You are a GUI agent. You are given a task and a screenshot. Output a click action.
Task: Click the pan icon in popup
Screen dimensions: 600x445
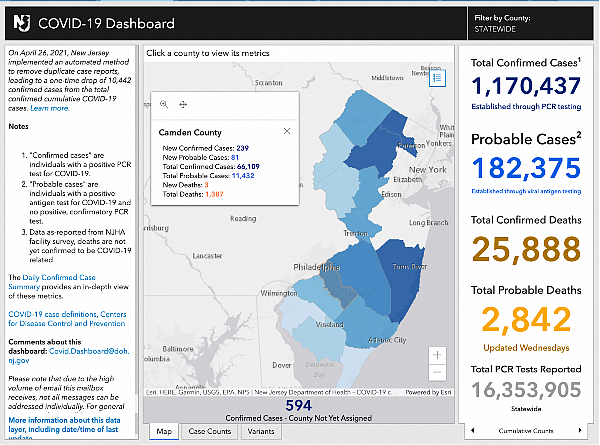coord(183,104)
